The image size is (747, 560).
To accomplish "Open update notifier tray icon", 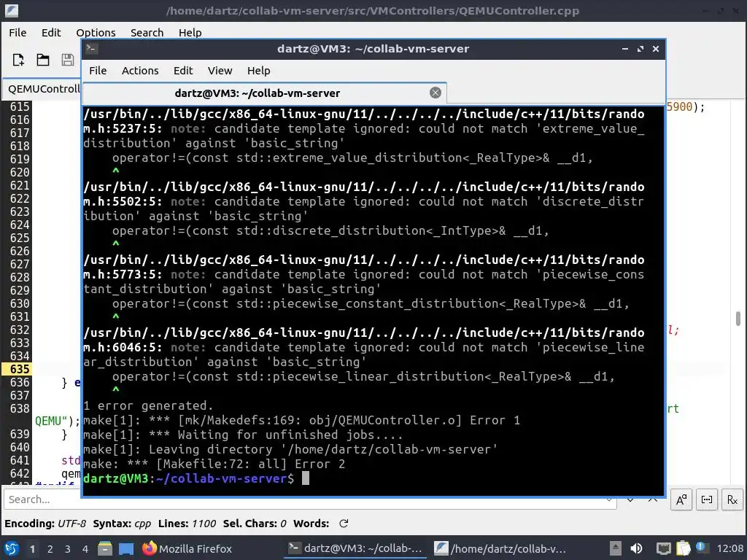I will coord(701,548).
